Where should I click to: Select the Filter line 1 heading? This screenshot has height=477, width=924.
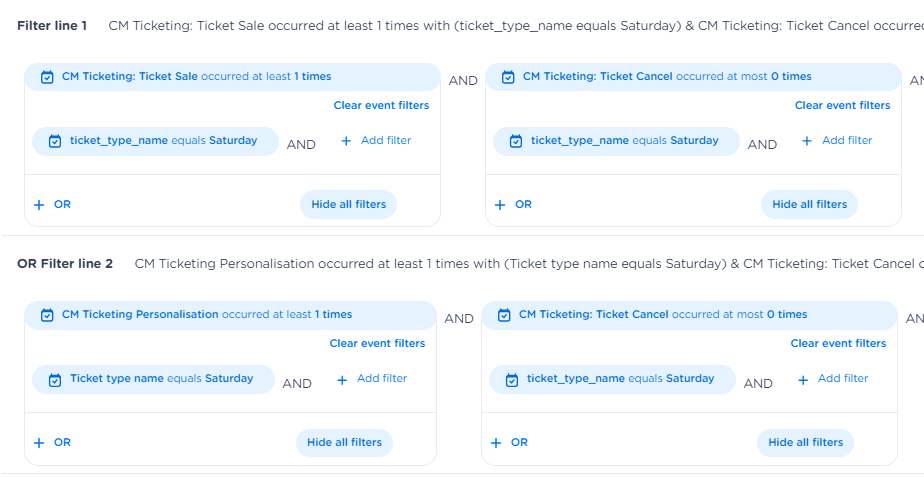[x=52, y=25]
